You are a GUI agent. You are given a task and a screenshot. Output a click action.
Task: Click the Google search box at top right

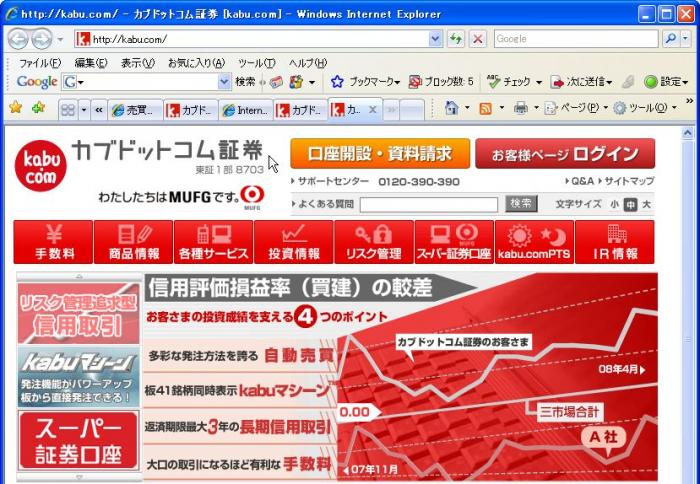point(576,39)
